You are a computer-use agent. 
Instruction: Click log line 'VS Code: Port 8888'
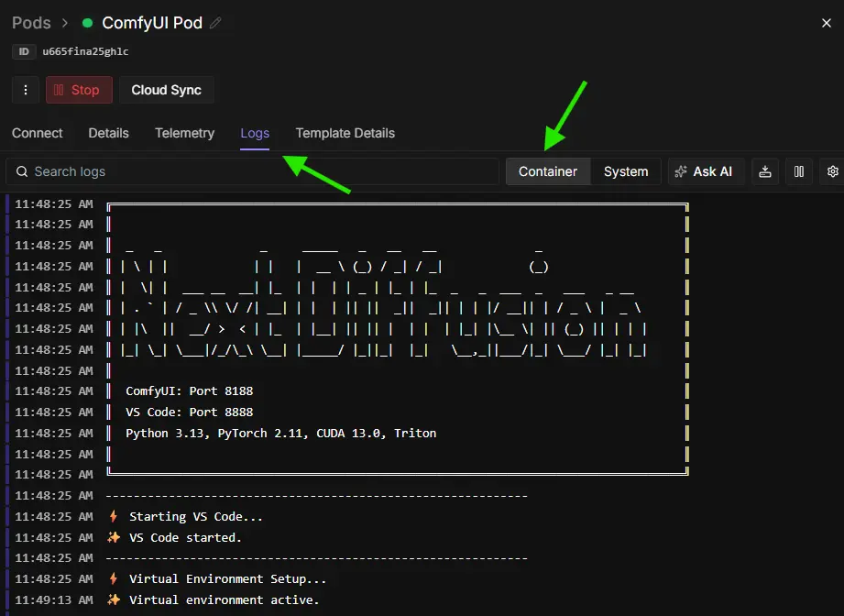click(x=190, y=412)
